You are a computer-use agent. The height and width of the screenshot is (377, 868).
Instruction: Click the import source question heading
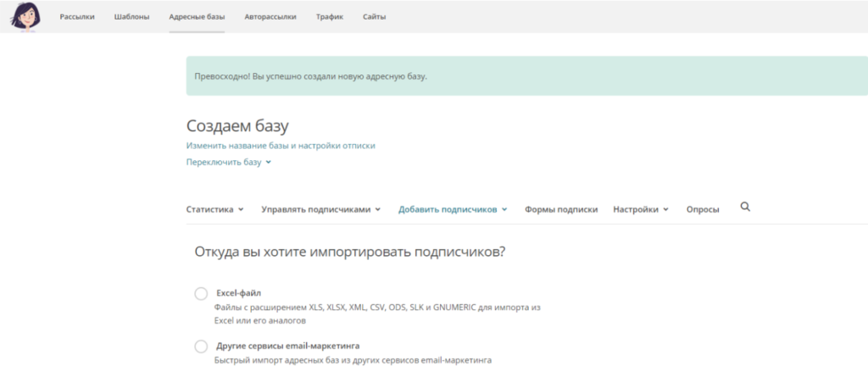pyautogui.click(x=350, y=252)
